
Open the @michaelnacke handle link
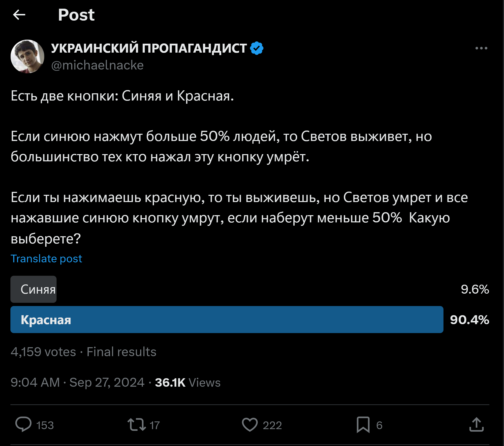[97, 65]
